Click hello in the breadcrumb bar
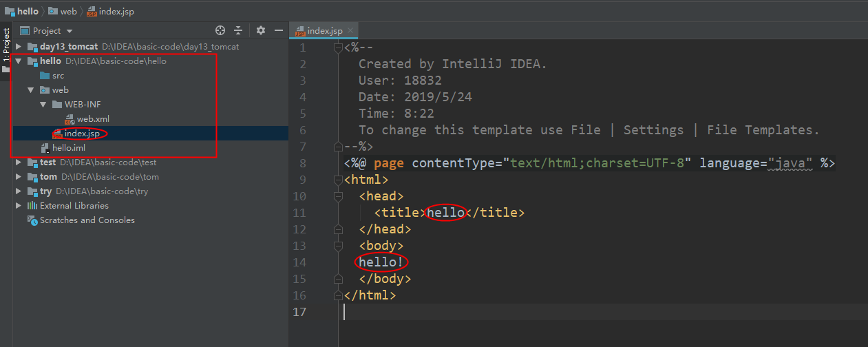Image resolution: width=868 pixels, height=347 pixels. tap(28, 11)
